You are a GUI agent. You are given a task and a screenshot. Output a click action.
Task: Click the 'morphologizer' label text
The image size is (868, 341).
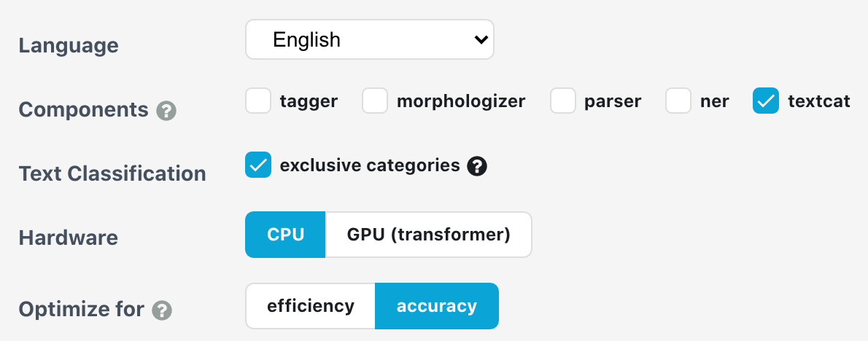point(461,101)
